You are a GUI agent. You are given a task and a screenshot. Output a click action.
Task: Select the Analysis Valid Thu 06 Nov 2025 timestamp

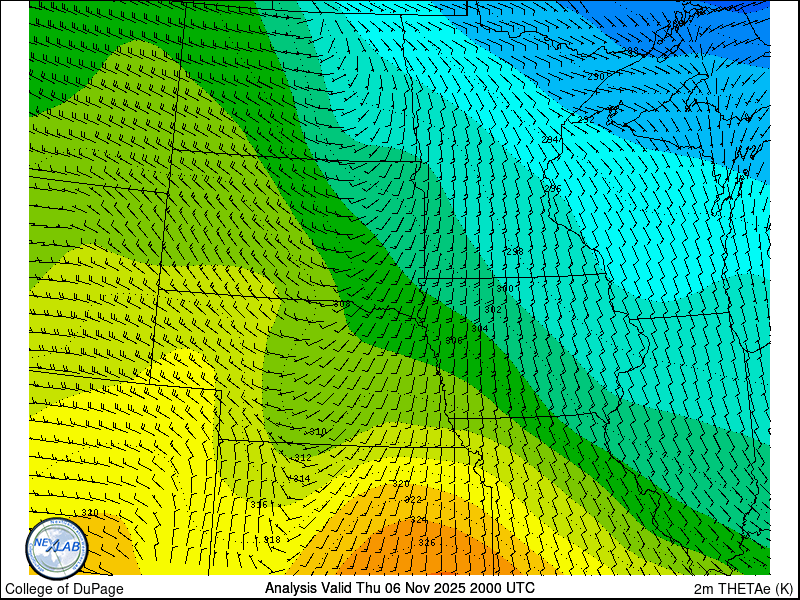[x=399, y=588]
